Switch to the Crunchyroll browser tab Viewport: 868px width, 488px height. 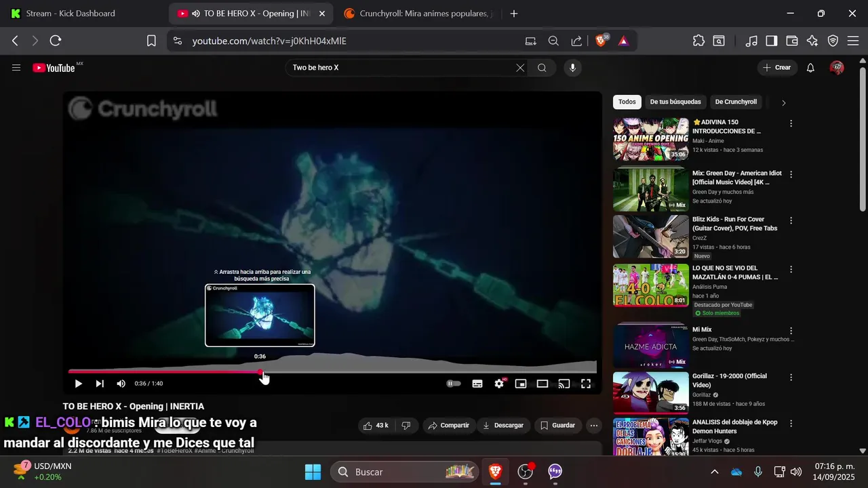click(416, 14)
